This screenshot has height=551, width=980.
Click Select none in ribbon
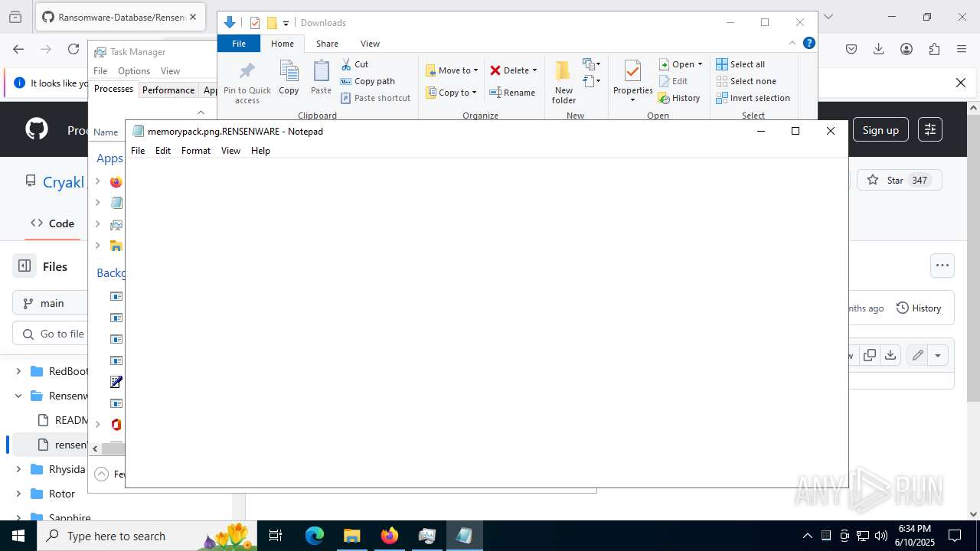click(x=746, y=81)
